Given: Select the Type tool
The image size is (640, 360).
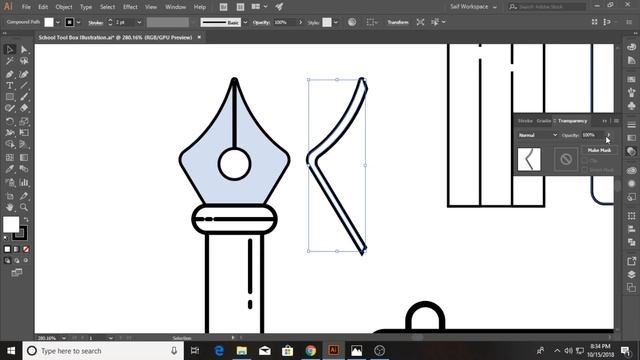Looking at the screenshot, I should (10, 86).
